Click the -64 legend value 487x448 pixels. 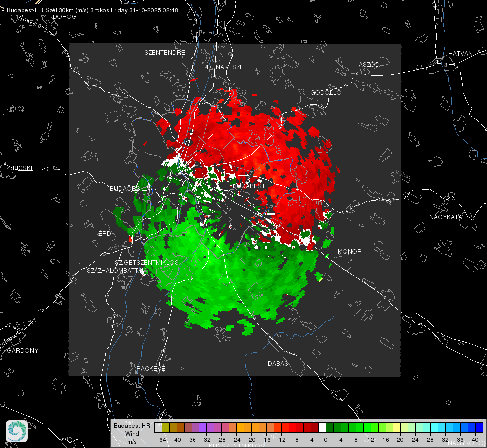point(161,440)
